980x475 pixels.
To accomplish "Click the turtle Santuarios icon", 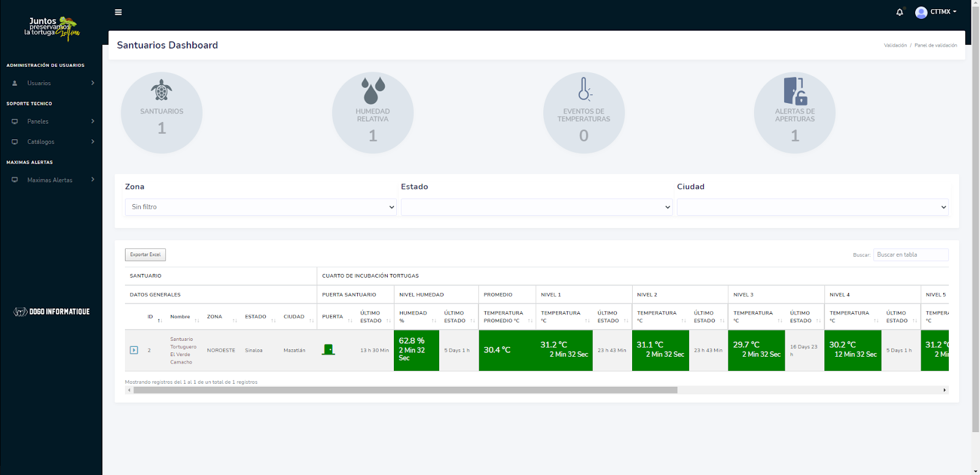I will coord(162,90).
